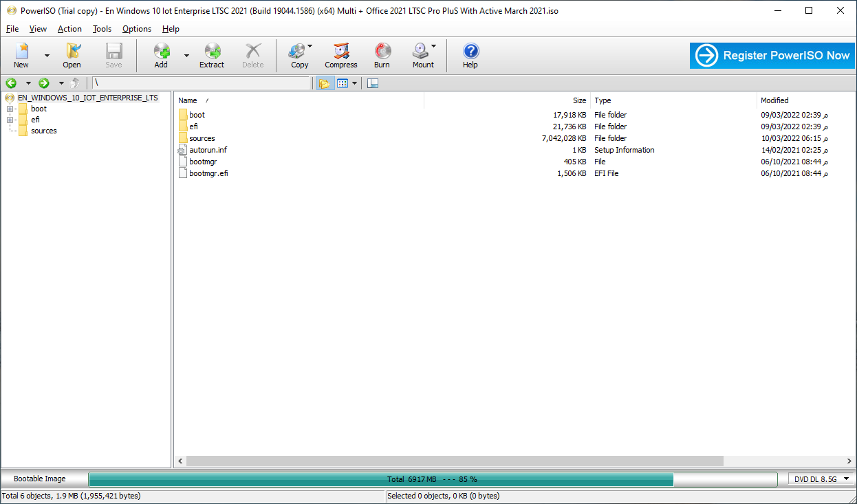
Task: Select the sources folder in tree
Action: click(x=43, y=131)
